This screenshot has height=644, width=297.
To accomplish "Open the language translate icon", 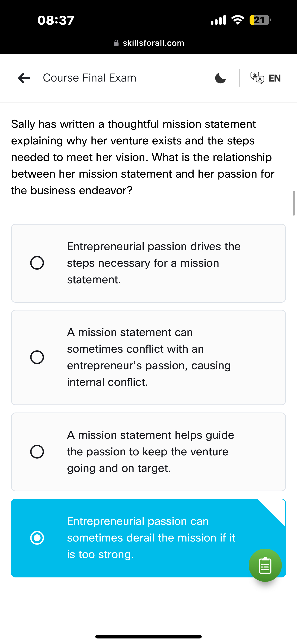I will (x=257, y=78).
